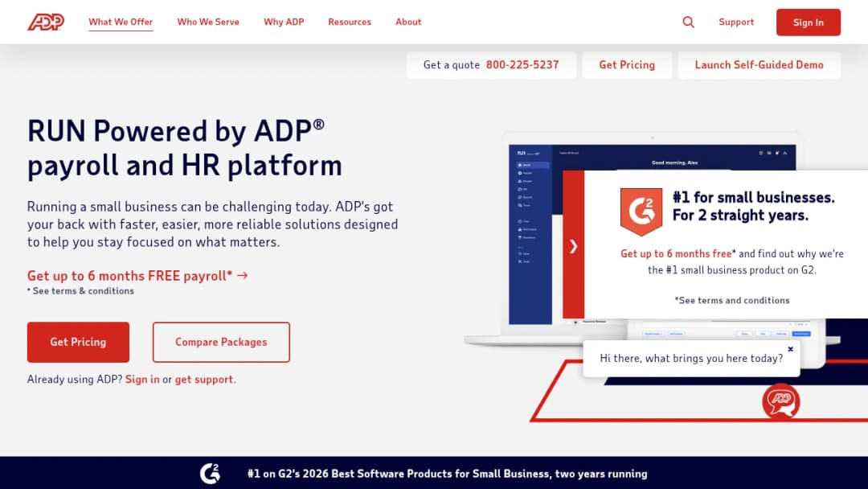This screenshot has width=868, height=489.
Task: Call the 800-225-5237 quote number
Action: (x=522, y=65)
